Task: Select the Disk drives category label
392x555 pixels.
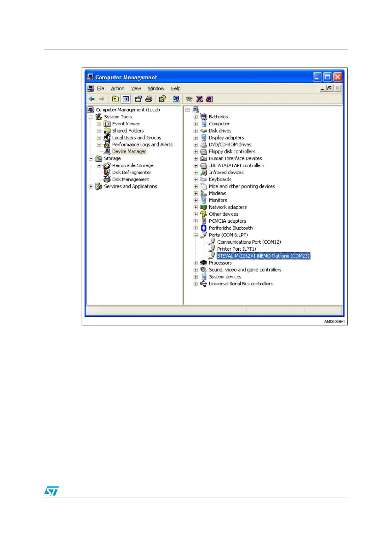Action: pos(220,131)
